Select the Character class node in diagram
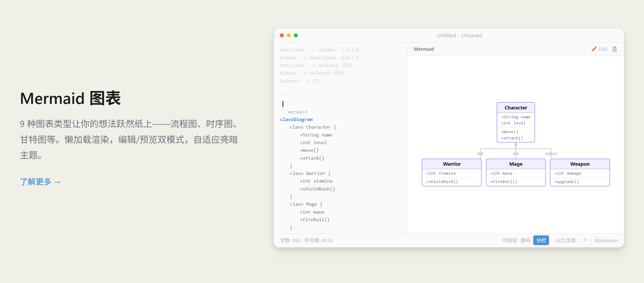The height and width of the screenshot is (283, 644). click(516, 122)
